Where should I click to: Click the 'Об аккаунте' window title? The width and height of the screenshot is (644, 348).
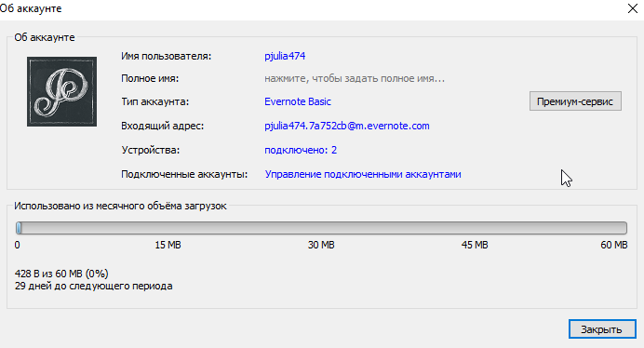click(x=31, y=8)
